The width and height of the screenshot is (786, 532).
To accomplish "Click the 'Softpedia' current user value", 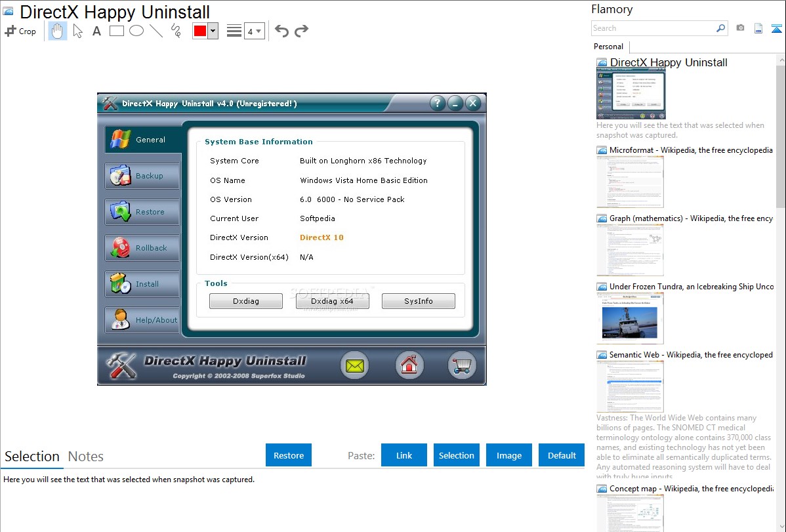I will 318,218.
